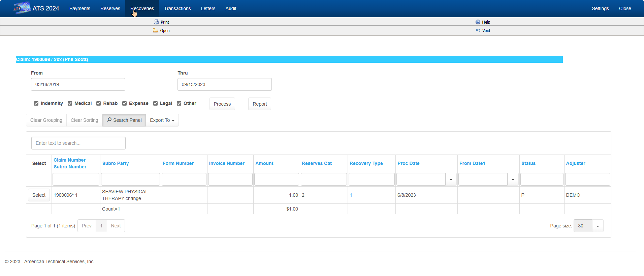Sort by Amount column header
The image size is (644, 276).
tap(264, 163)
